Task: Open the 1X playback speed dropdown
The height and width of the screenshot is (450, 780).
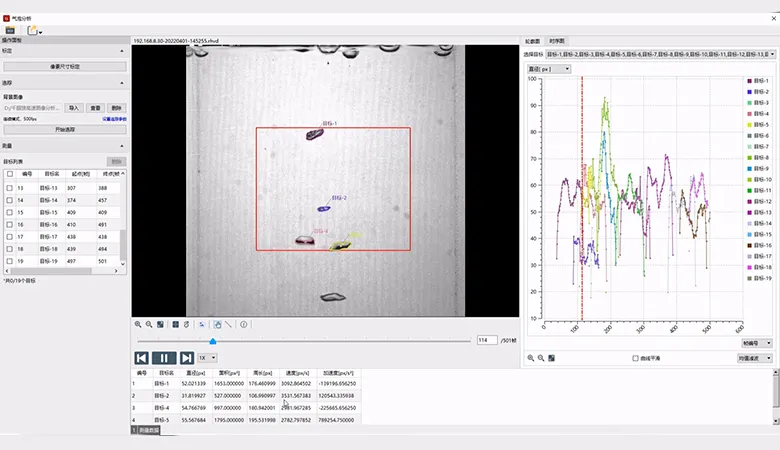Action: coord(208,358)
